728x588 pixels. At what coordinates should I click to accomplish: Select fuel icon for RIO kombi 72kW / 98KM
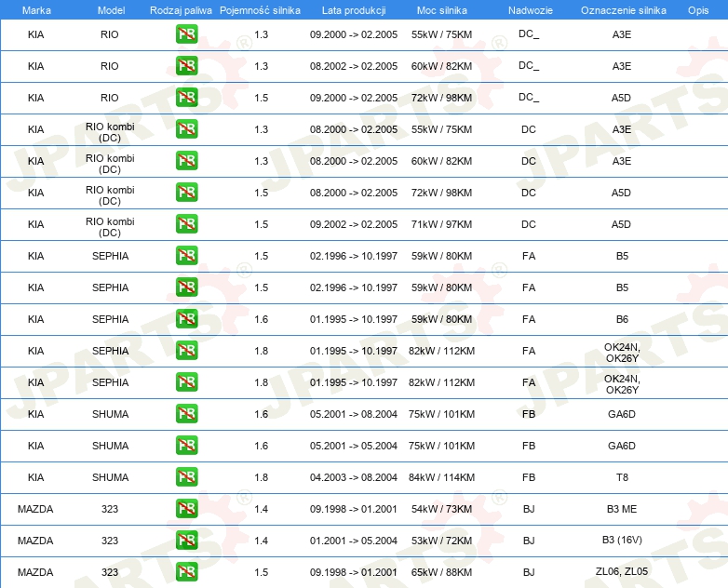tap(186, 193)
